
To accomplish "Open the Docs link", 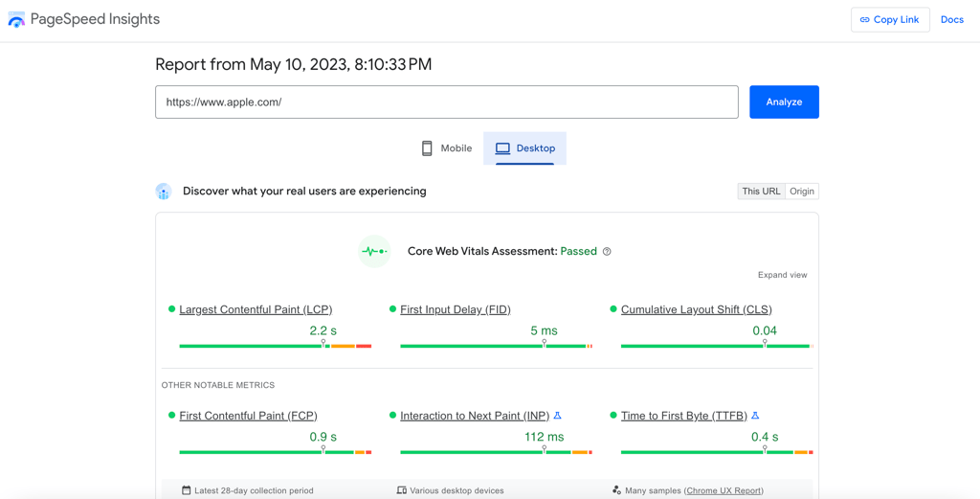I will pos(951,20).
